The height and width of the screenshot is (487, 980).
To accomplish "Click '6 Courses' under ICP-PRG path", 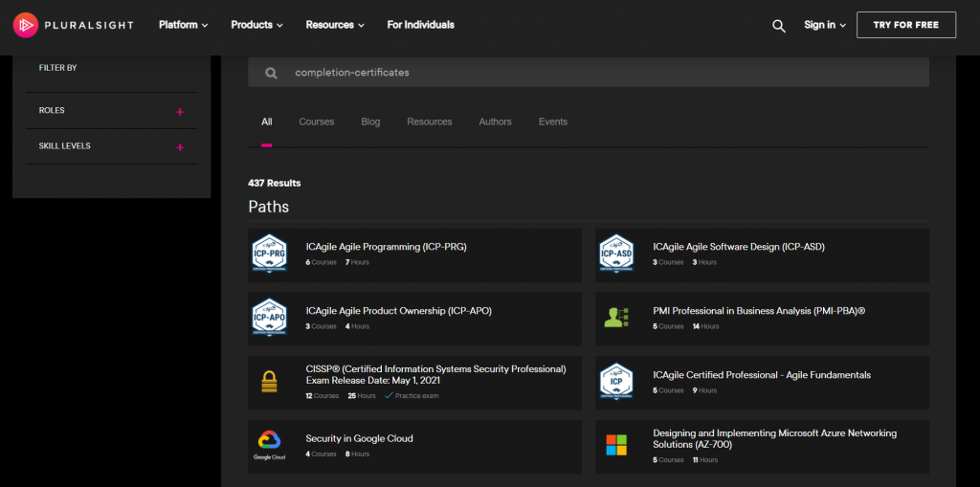I will pyautogui.click(x=322, y=262).
